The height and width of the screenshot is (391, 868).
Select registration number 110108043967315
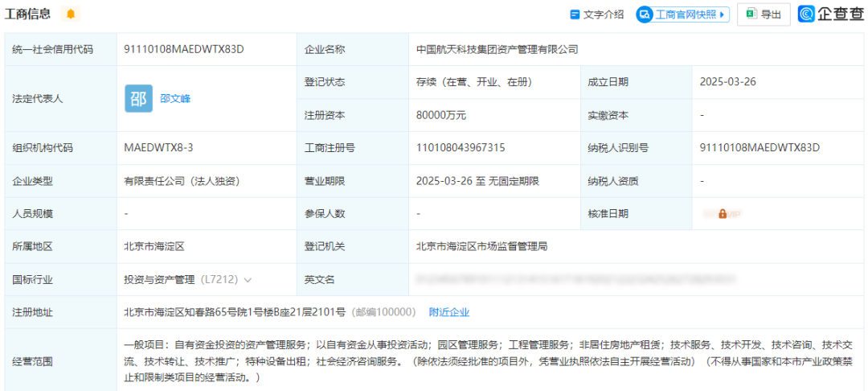(461, 148)
